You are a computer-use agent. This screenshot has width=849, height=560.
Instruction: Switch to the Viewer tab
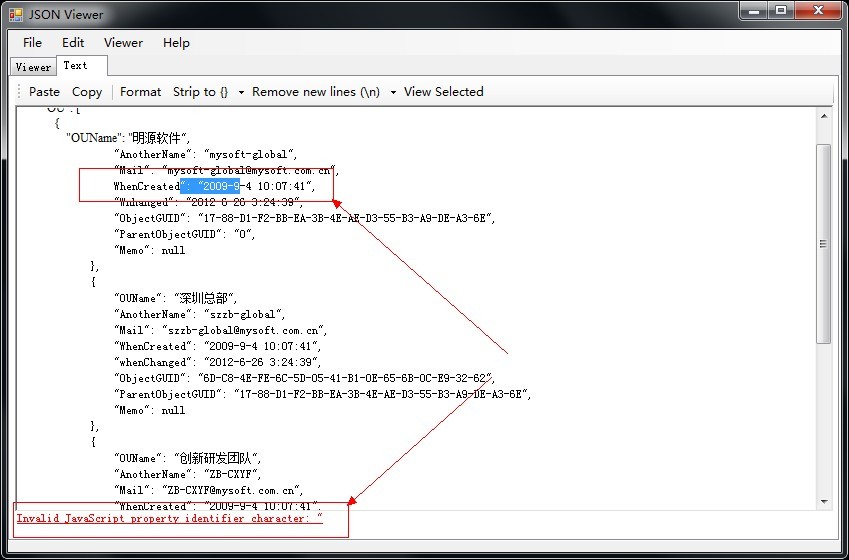tap(33, 67)
